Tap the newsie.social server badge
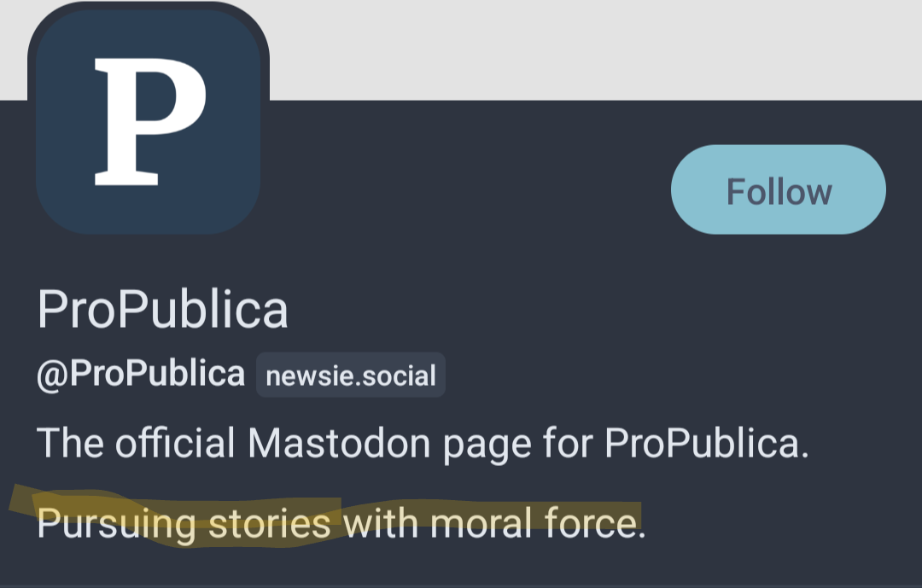Screen dimensions: 922x588 coord(351,376)
